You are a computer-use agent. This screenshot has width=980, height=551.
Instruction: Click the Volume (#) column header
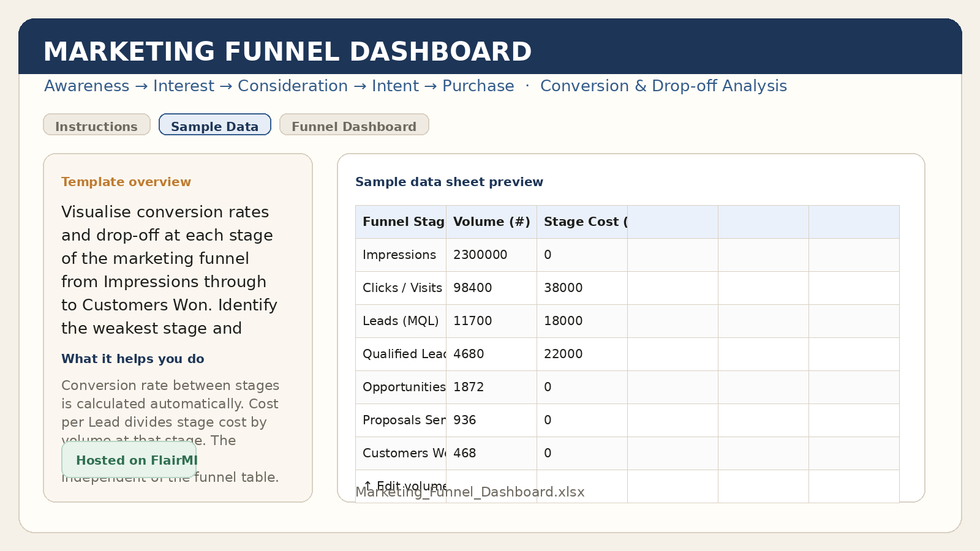[x=491, y=222]
